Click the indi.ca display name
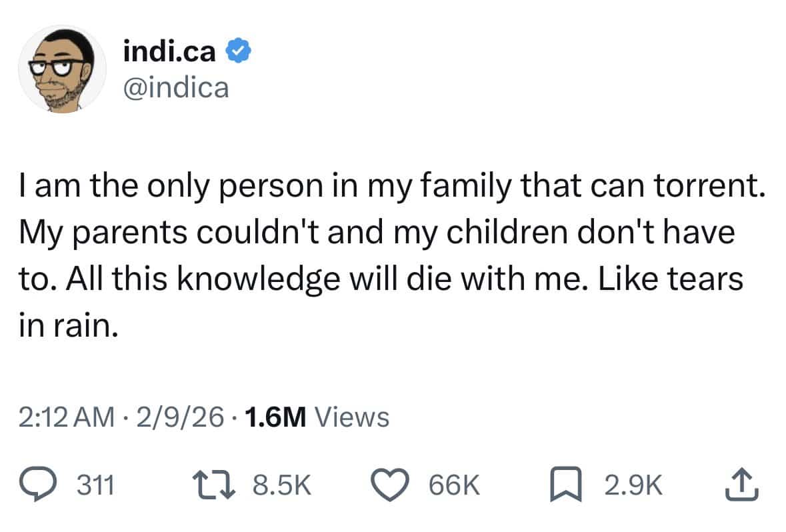This screenshot has width=786, height=532. [170, 52]
